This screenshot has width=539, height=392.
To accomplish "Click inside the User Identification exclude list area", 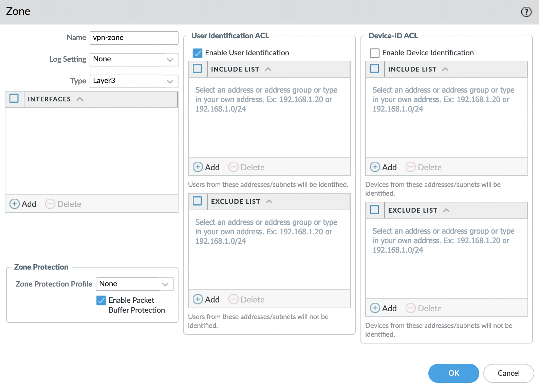I will click(269, 250).
